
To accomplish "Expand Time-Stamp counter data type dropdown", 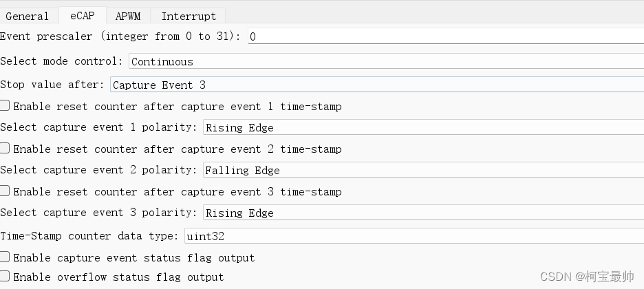I will coord(413,236).
